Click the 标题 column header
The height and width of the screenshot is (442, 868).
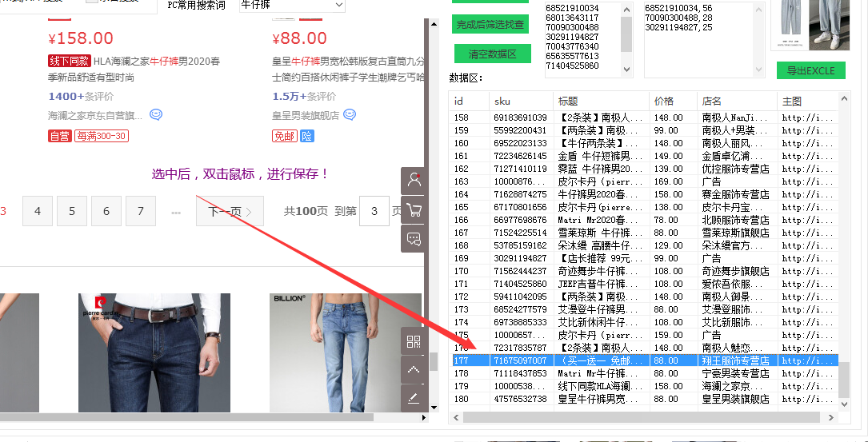(x=601, y=102)
